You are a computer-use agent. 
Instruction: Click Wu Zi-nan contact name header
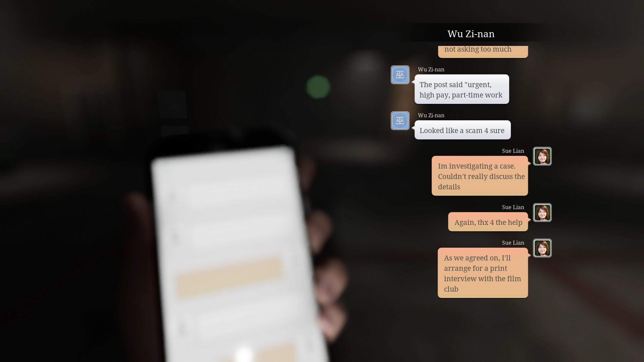point(471,33)
